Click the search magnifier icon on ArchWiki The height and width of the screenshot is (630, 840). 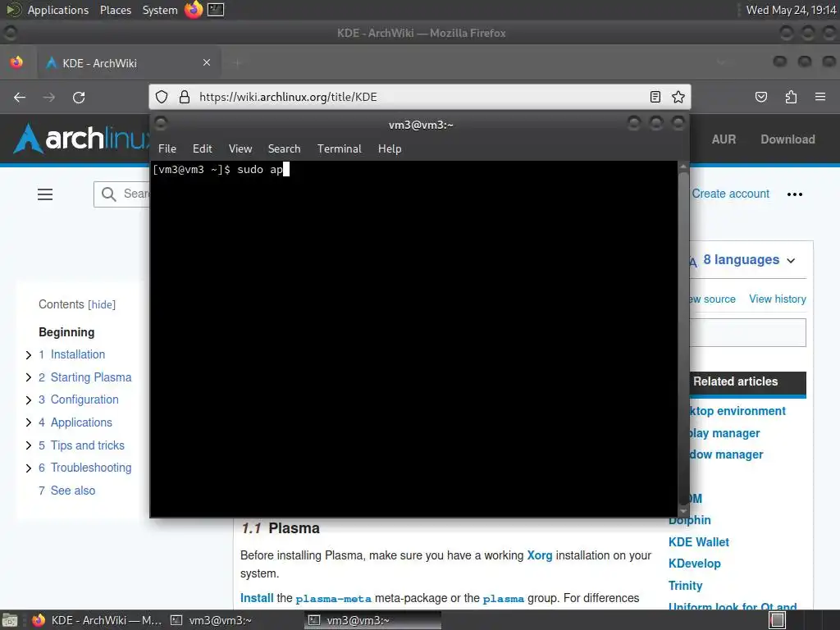[x=109, y=194]
